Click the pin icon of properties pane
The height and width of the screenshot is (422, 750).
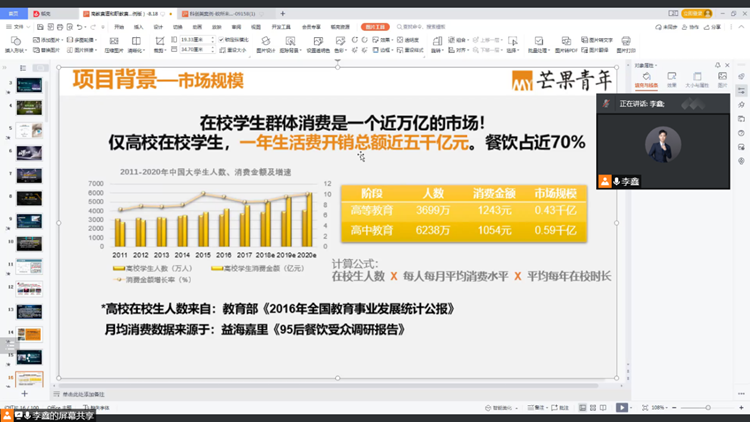coord(717,65)
